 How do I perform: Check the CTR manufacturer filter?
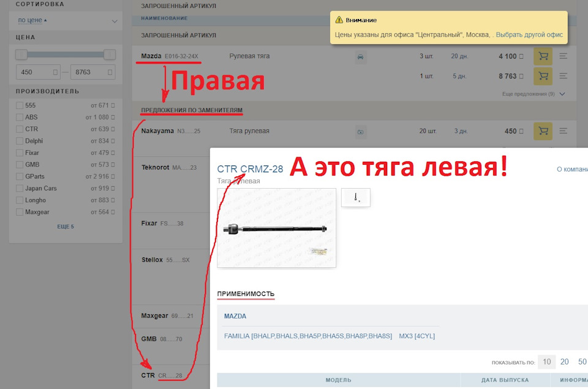tap(20, 129)
